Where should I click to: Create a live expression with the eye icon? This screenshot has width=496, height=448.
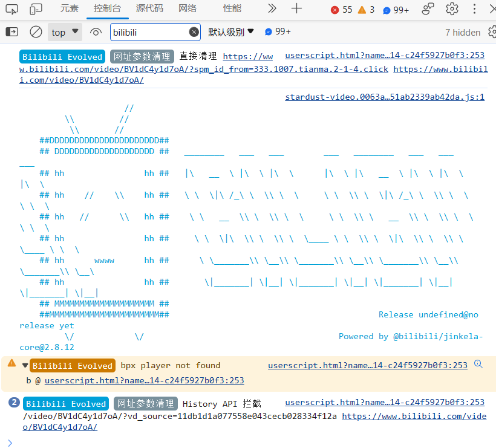click(96, 32)
